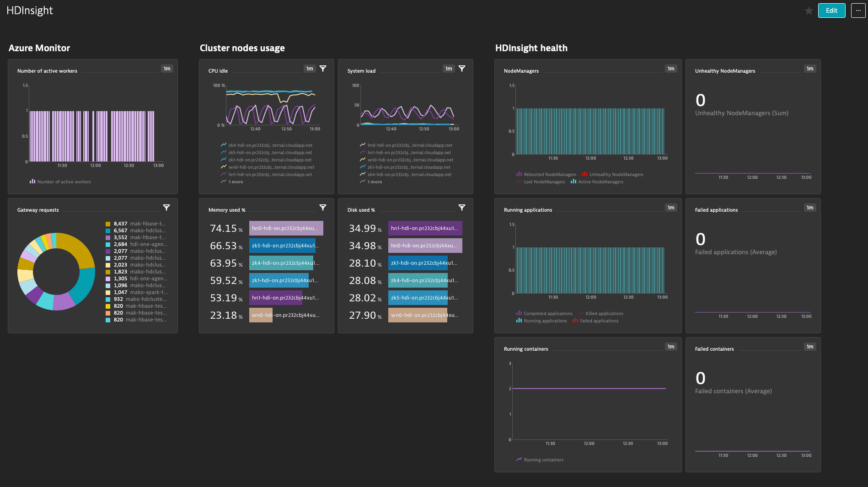This screenshot has height=487, width=868.
Task: Open the more options ellipsis menu
Action: click(858, 11)
